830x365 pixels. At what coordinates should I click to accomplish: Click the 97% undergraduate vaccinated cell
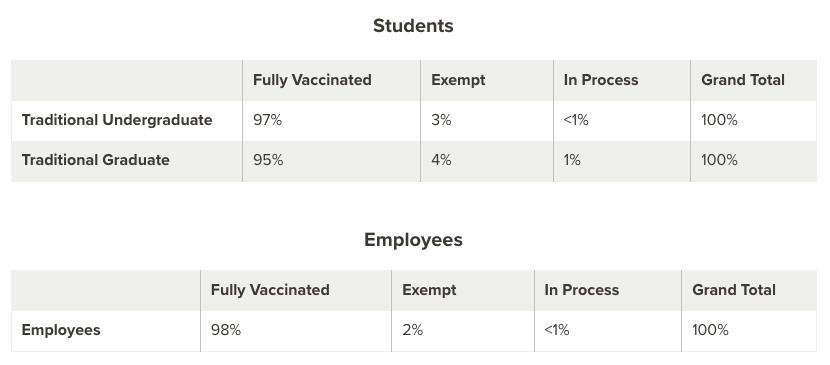tap(267, 120)
